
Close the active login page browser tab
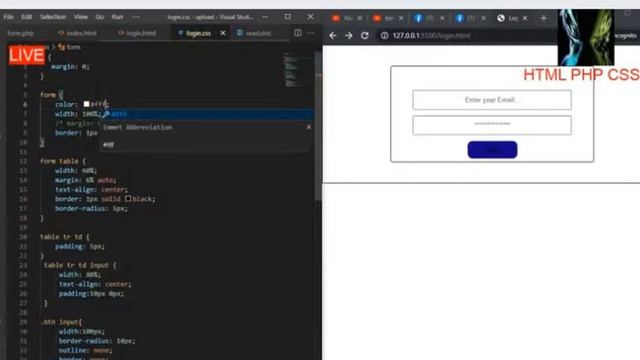[x=525, y=18]
